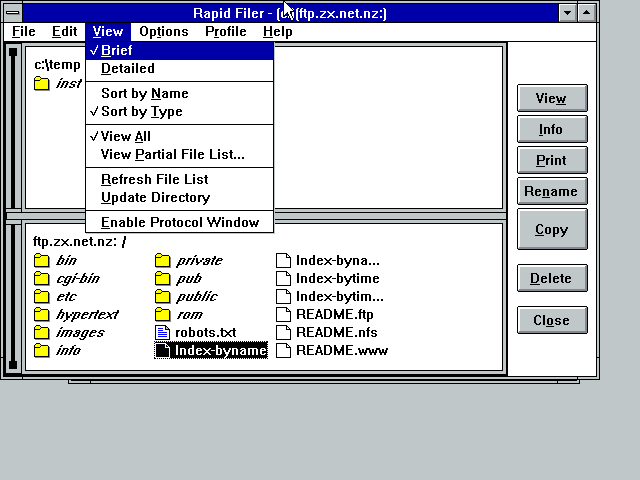Click the inst folder icon in c:\temp

coord(41,83)
